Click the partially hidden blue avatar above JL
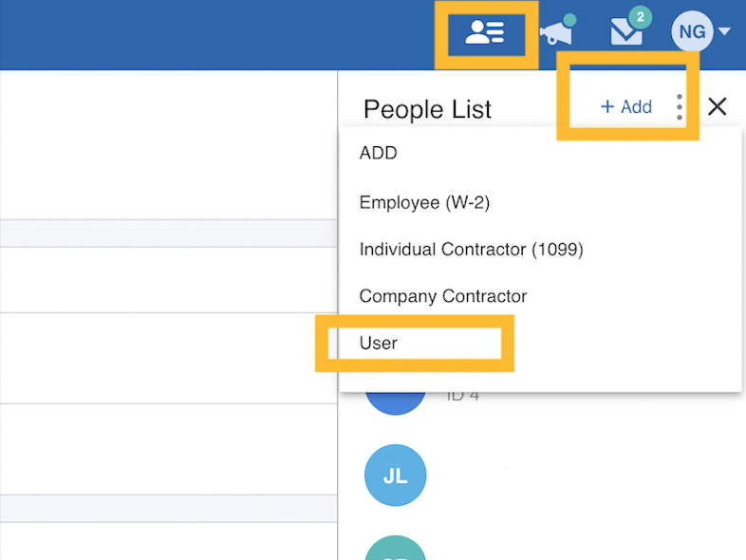746x560 pixels. click(395, 402)
